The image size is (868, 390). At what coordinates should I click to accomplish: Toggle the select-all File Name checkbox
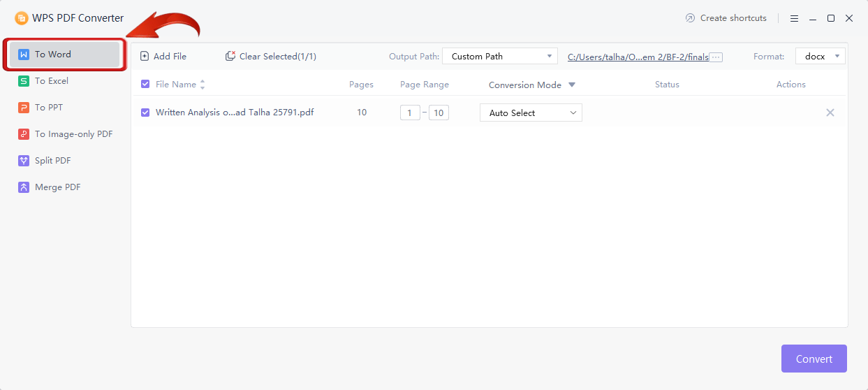145,85
